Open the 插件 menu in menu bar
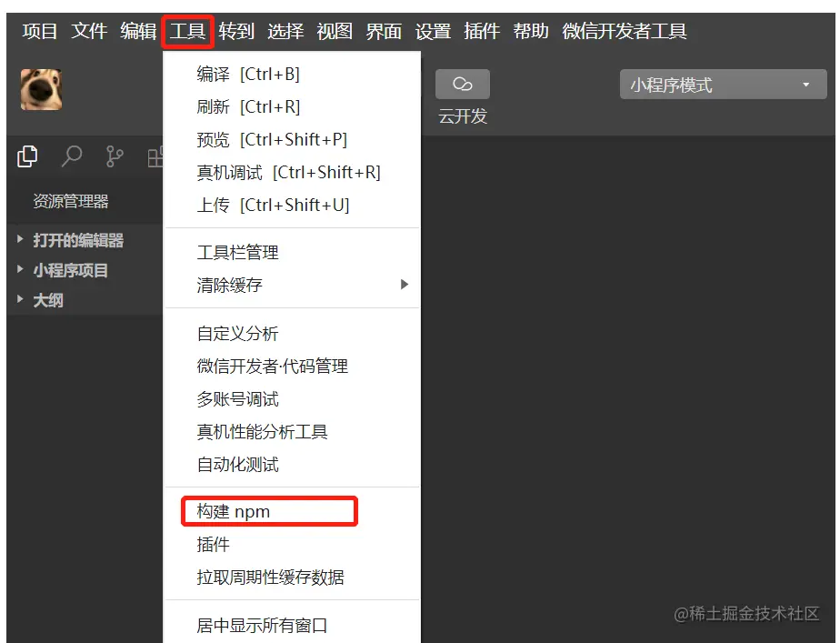This screenshot has width=840, height=643. [x=482, y=31]
